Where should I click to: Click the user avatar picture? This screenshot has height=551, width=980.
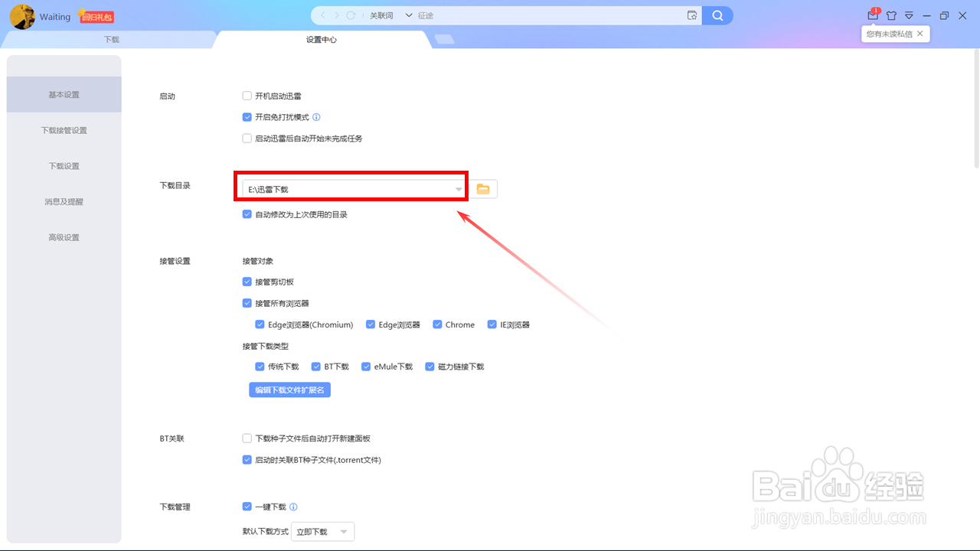pyautogui.click(x=22, y=17)
